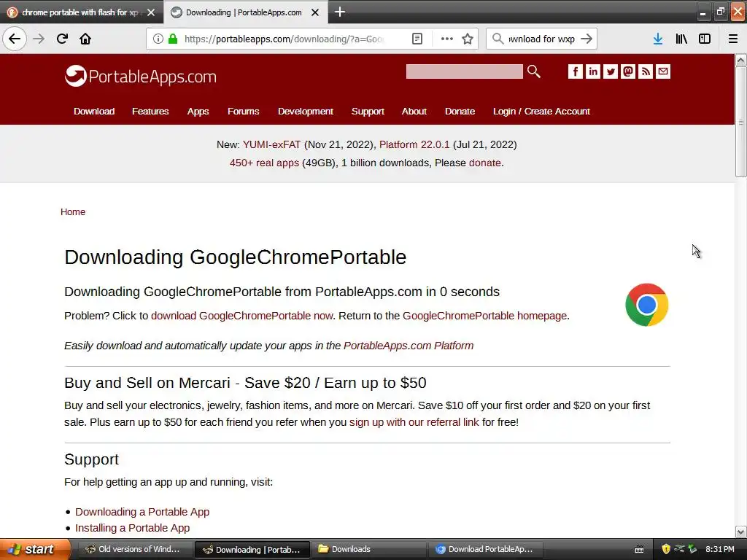Click the security shield tray icon
The image size is (747, 560).
click(666, 549)
